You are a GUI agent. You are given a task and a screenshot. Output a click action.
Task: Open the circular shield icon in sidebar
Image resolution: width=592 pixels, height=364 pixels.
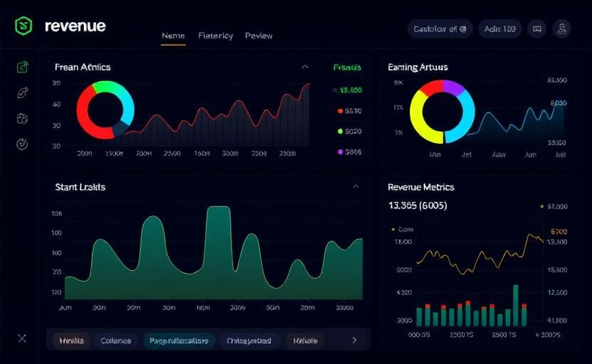click(23, 144)
